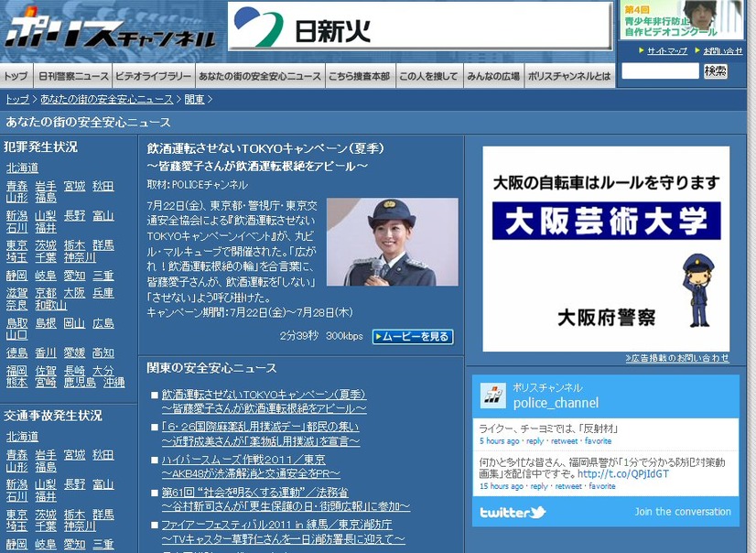Open the サイトマップ link
The width and height of the screenshot is (756, 553).
pyautogui.click(x=667, y=50)
